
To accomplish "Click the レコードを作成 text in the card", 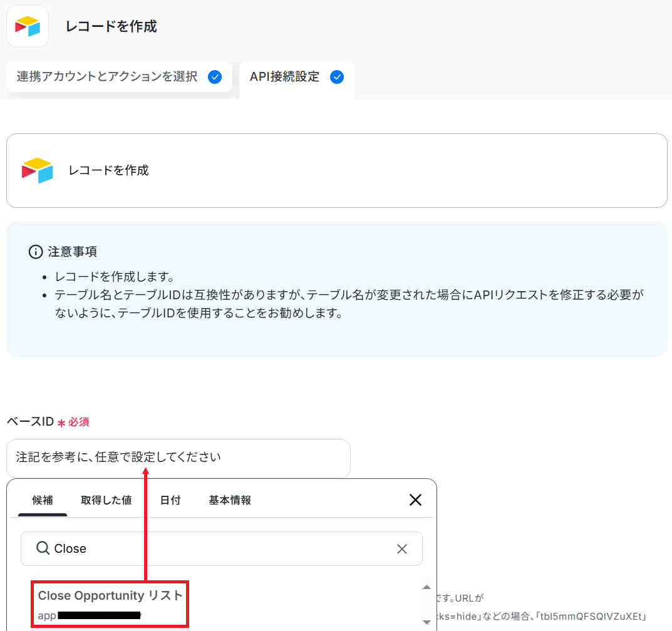I will (x=109, y=170).
